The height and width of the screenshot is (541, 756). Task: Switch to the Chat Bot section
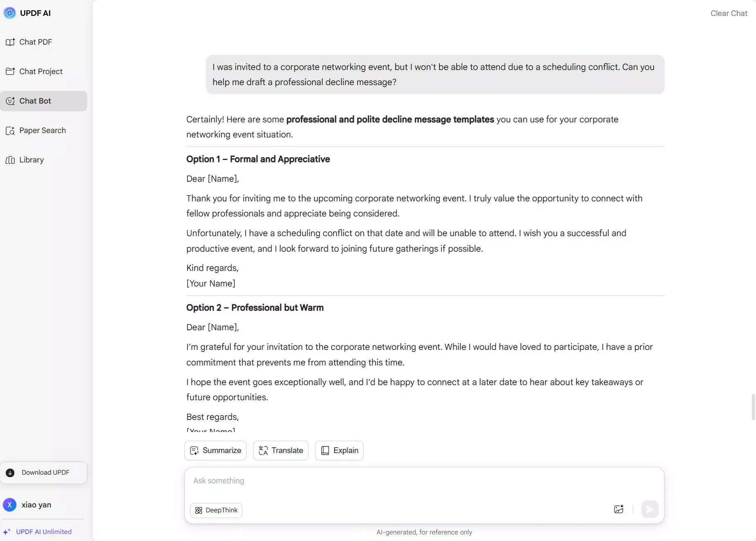click(34, 101)
